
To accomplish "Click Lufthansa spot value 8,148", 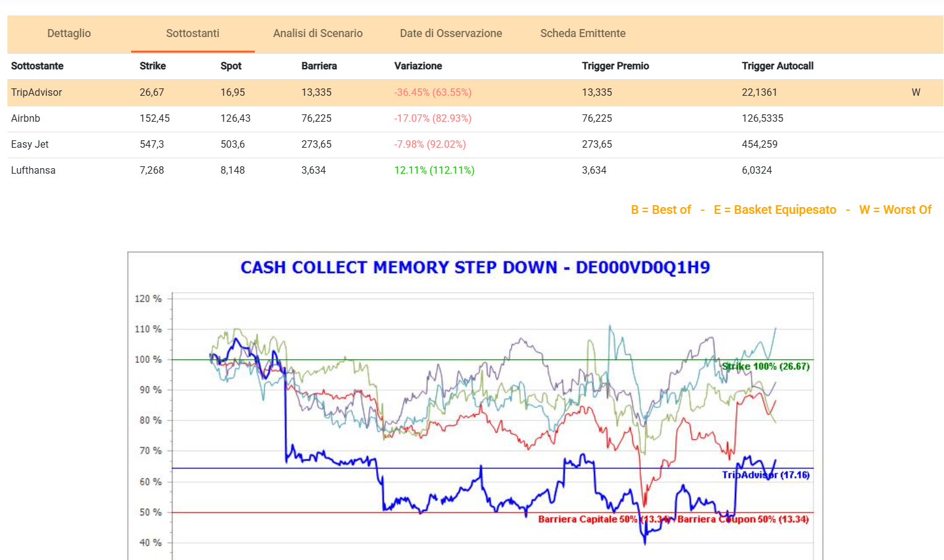I will [x=233, y=171].
